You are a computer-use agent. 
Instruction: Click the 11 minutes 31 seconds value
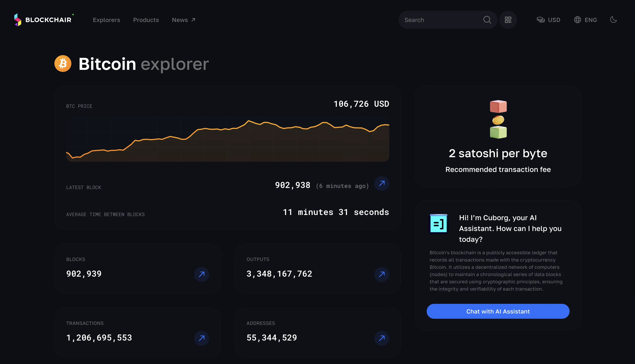tap(336, 212)
